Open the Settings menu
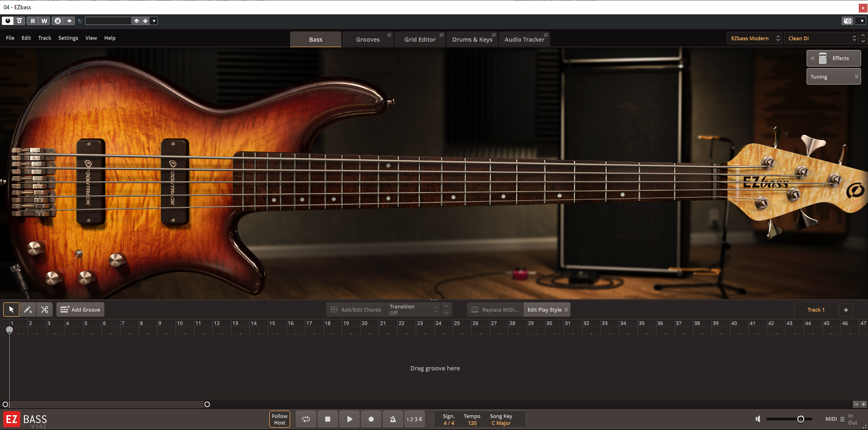Viewport: 868px width, 430px height. pos(68,38)
